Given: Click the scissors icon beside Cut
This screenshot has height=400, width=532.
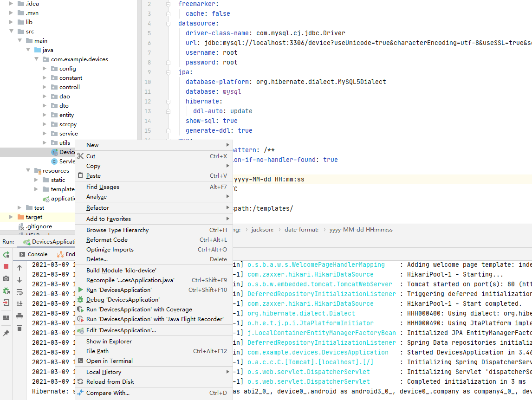Looking at the screenshot, I should coord(80,156).
